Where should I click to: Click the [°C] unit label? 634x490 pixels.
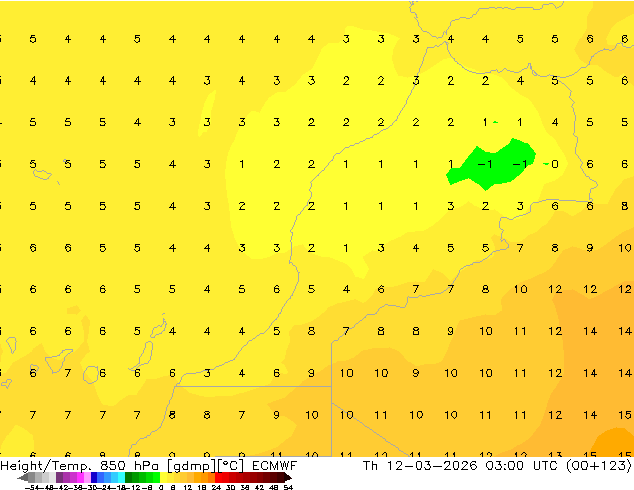pyautogui.click(x=231, y=466)
